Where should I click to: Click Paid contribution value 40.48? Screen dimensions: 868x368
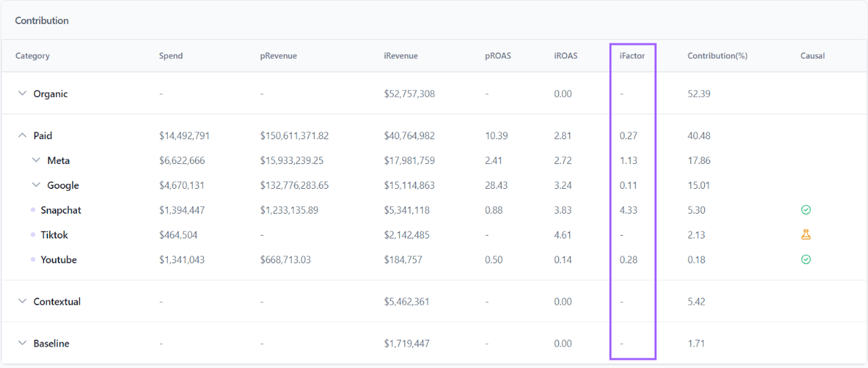pos(699,136)
